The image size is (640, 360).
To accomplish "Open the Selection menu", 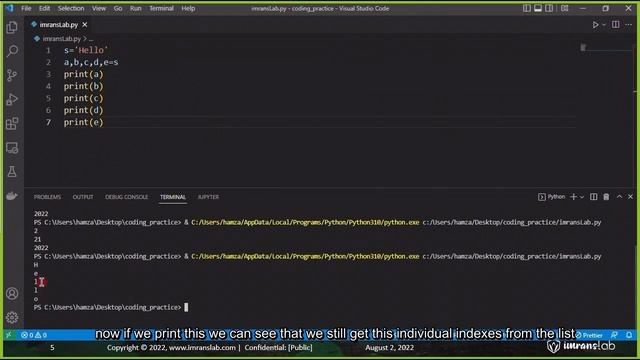I will (71, 8).
